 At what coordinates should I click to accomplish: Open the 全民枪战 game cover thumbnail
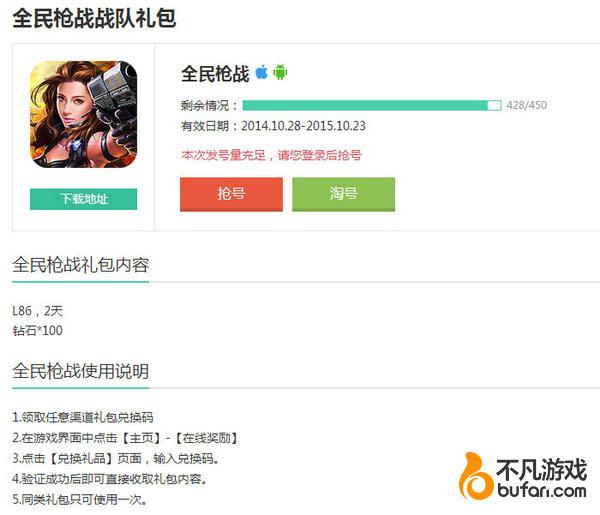(83, 114)
